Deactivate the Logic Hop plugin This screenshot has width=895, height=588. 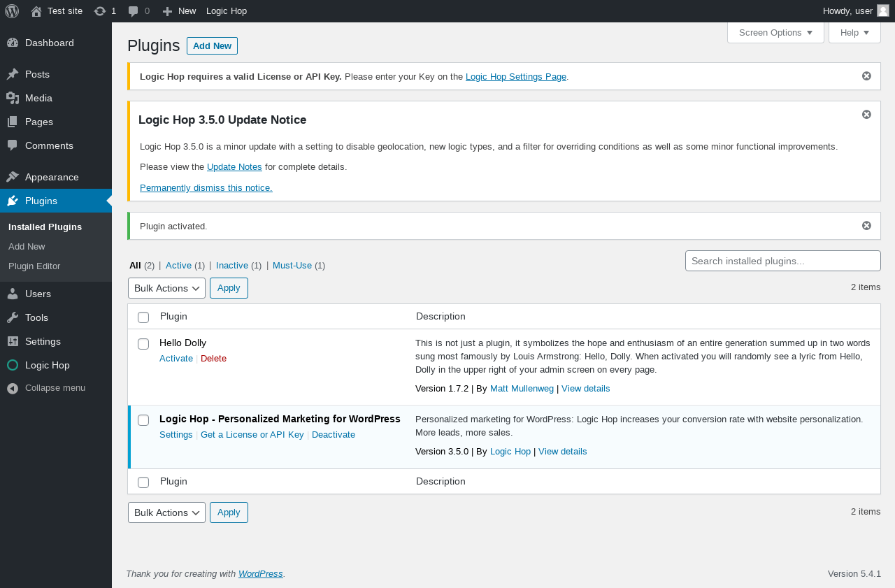334,435
